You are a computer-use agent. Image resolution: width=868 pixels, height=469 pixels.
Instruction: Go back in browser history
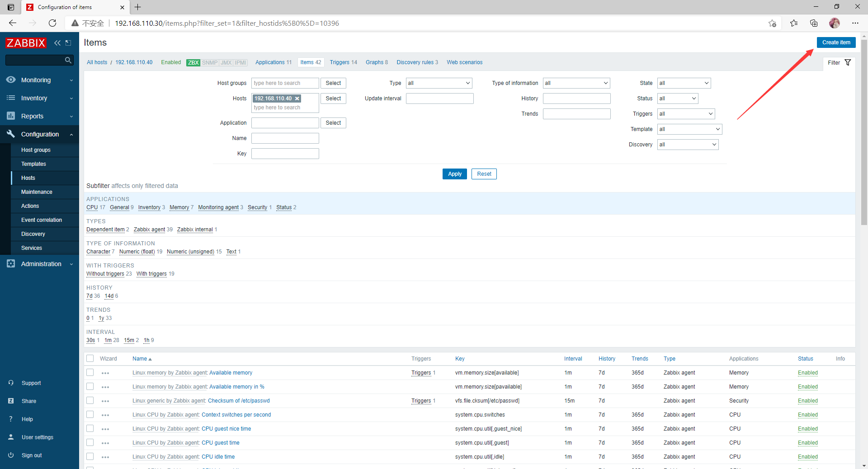(13, 23)
